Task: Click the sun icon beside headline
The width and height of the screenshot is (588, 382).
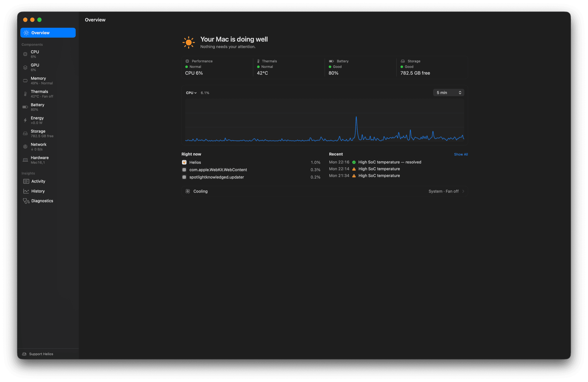Action: click(x=188, y=42)
